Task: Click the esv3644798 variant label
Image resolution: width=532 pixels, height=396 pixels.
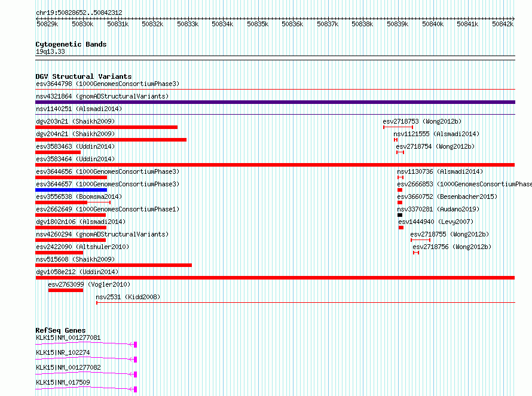Action: 107,84
